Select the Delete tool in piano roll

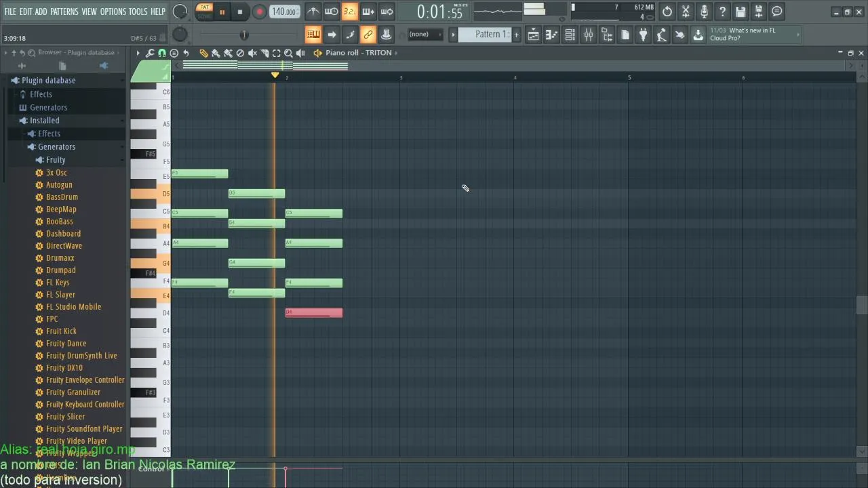coord(240,53)
